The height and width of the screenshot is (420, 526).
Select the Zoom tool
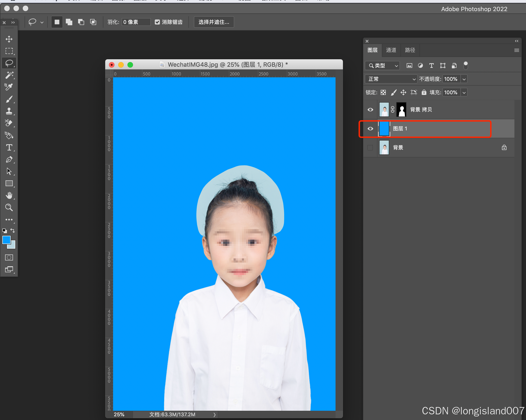pyautogui.click(x=9, y=207)
